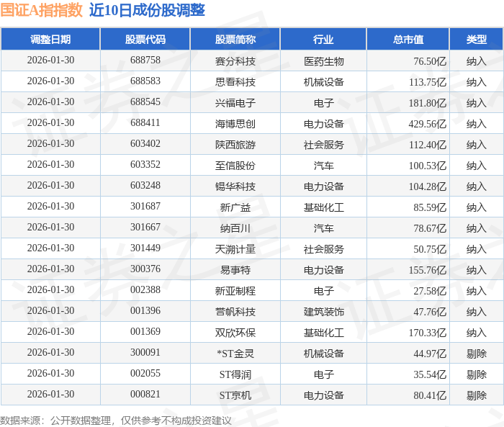Click industry cell 医药生物
504x427 pixels.
pyautogui.click(x=324, y=61)
